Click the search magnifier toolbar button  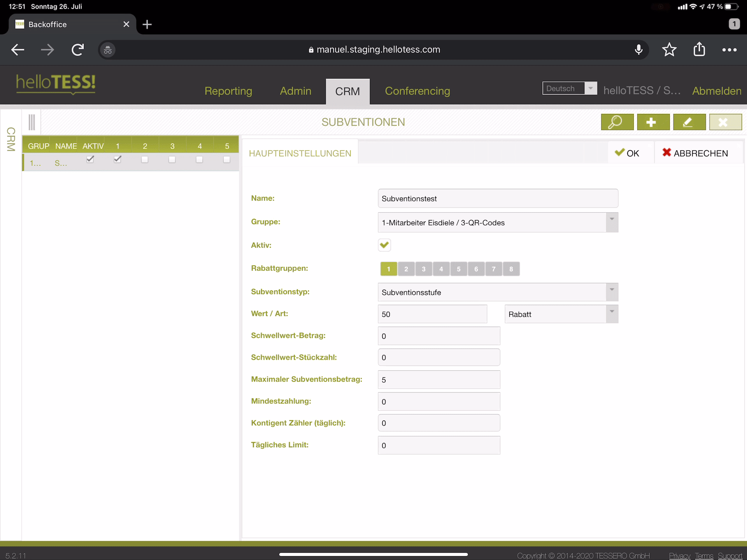(617, 122)
